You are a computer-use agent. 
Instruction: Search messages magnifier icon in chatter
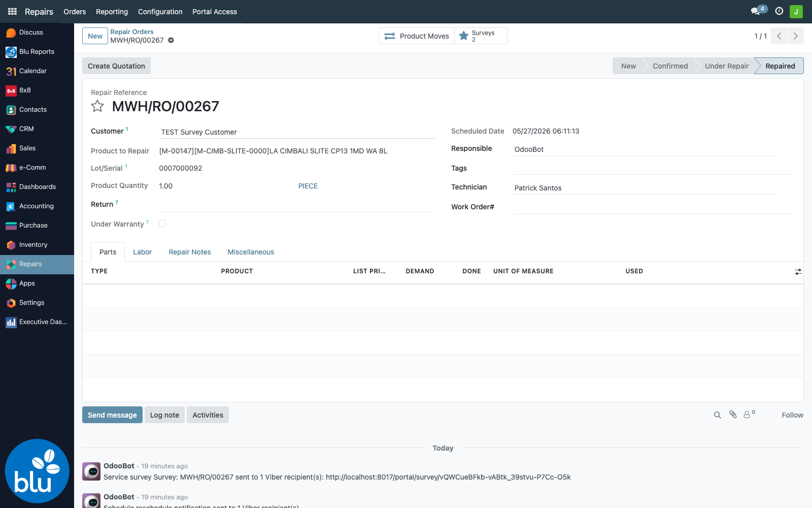pos(717,415)
